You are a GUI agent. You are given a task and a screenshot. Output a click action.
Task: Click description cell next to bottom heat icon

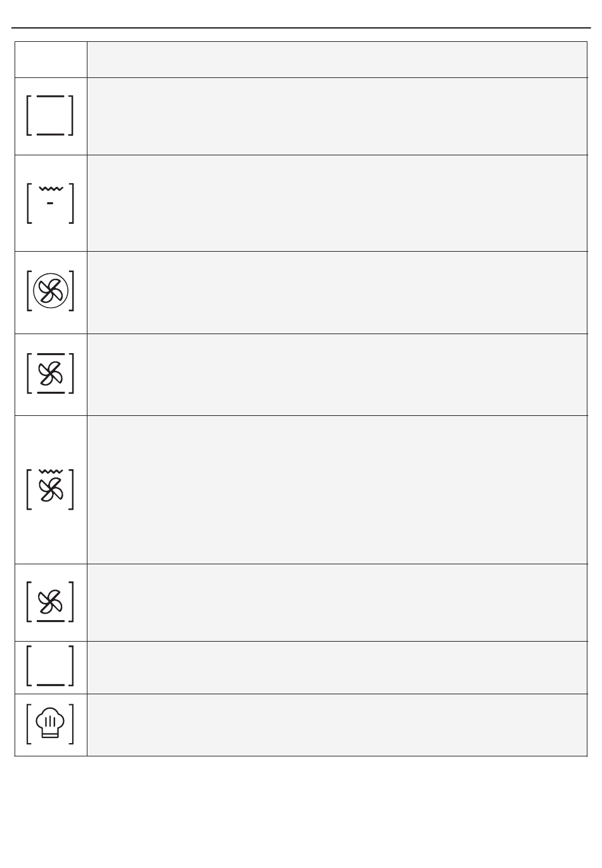(x=337, y=668)
